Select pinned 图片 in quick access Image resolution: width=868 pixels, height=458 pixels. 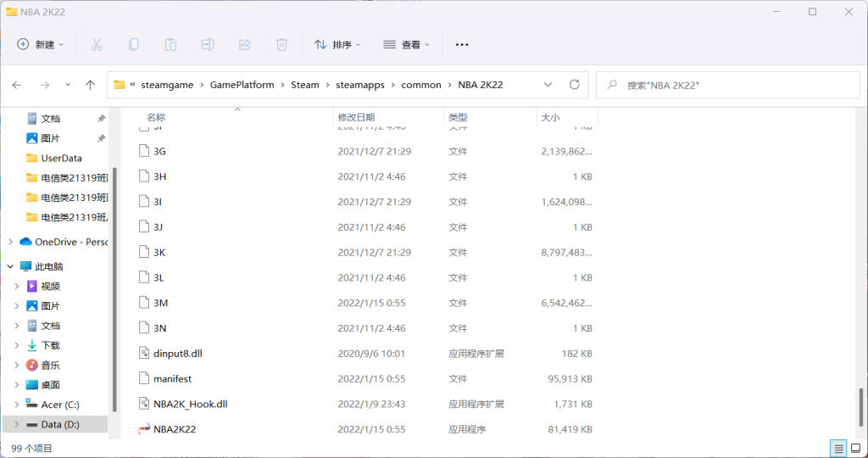coord(50,138)
